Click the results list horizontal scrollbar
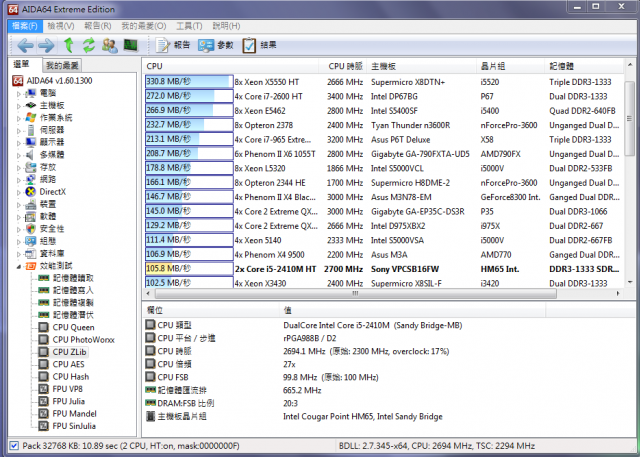The height and width of the screenshot is (457, 640). coord(356,293)
